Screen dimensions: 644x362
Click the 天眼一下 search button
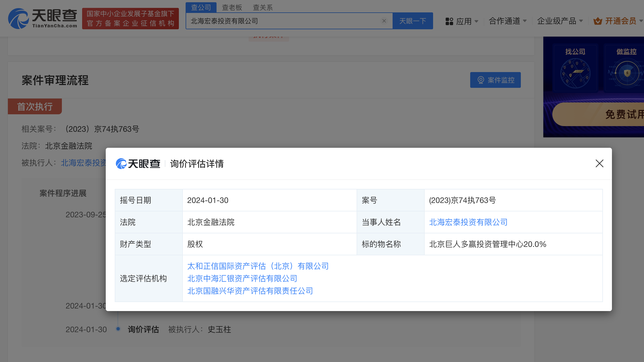point(413,21)
